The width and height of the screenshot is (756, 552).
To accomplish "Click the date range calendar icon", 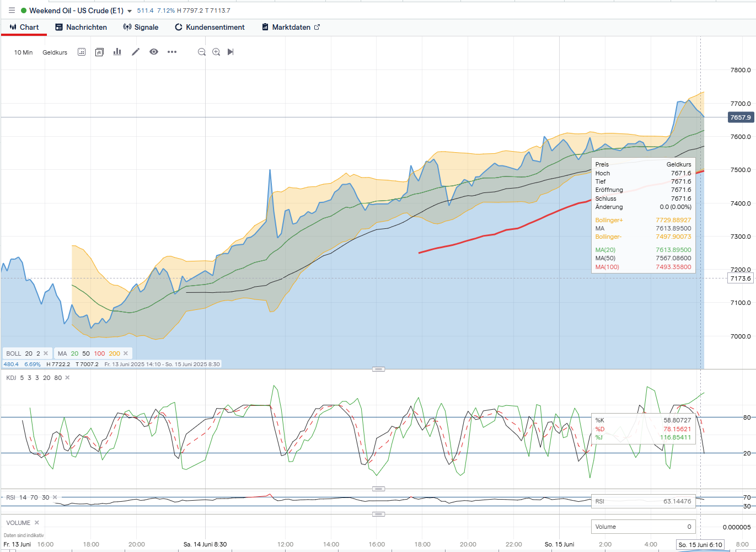I will [x=82, y=52].
